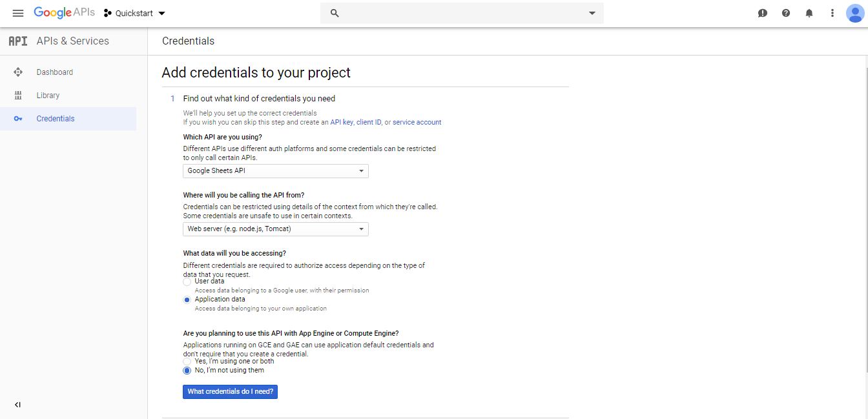Viewport: 868px width, 419px height.
Task: Open help with the question mark icon
Action: [786, 12]
